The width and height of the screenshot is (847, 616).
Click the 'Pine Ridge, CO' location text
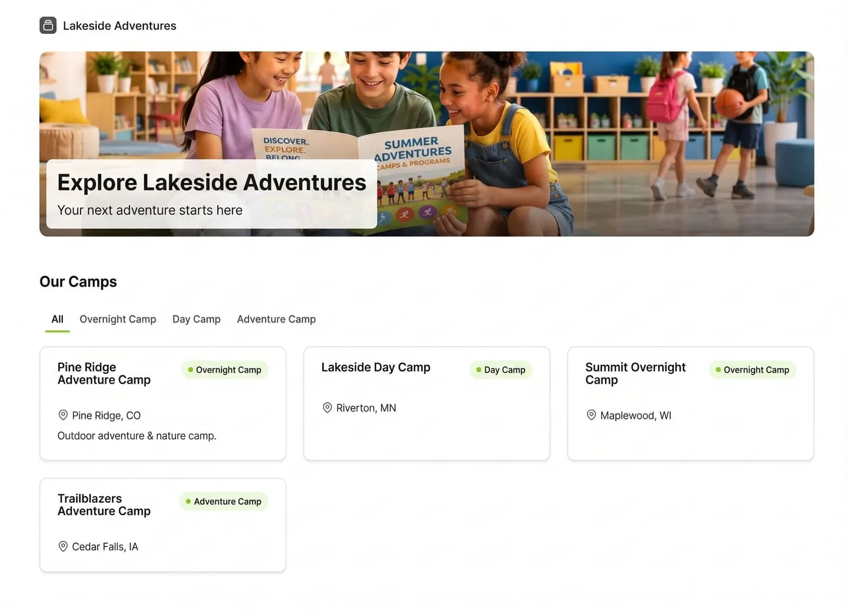click(106, 415)
